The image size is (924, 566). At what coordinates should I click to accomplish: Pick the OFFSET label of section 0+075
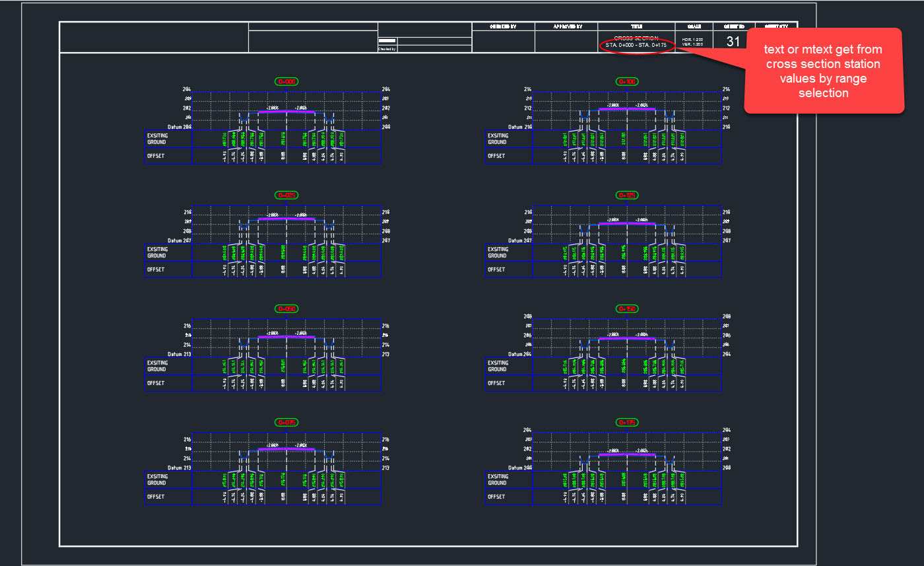click(156, 497)
